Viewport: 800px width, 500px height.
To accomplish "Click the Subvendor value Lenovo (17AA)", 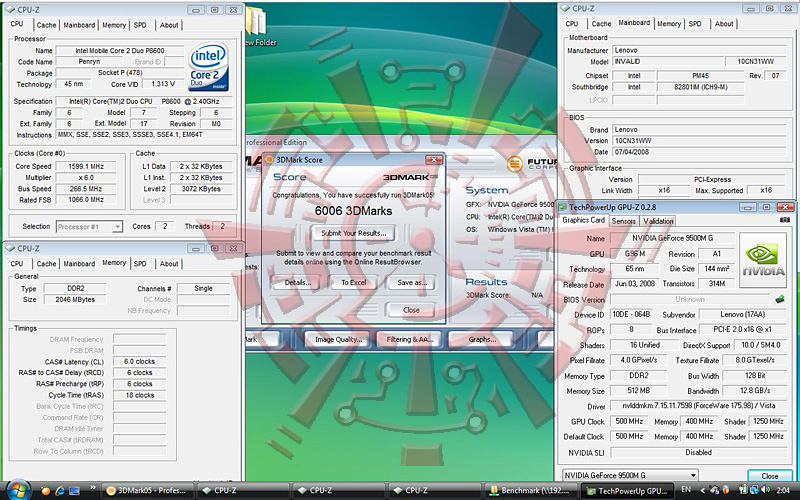I will tap(742, 315).
